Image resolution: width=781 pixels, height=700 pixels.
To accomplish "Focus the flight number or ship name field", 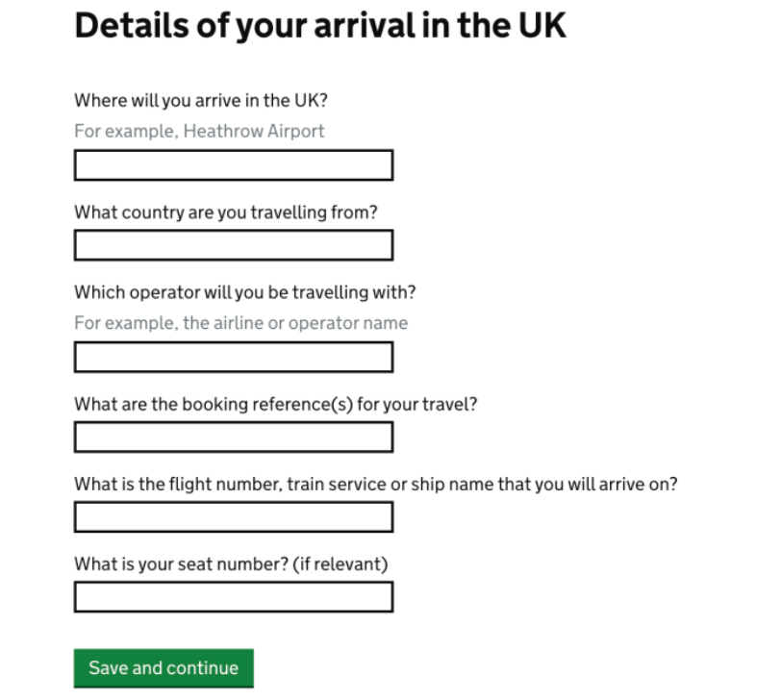I will [234, 516].
